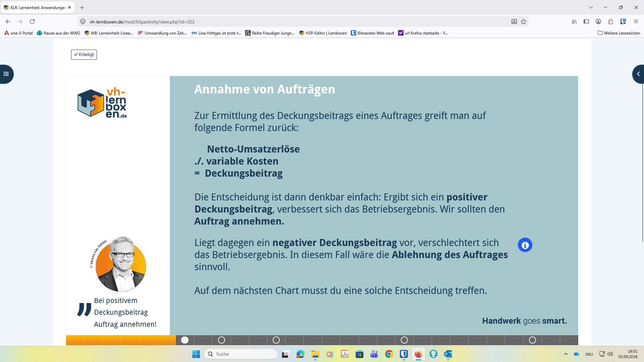
Task: Expand the list all tabs dropdown arrow
Action: pyautogui.click(x=591, y=7)
